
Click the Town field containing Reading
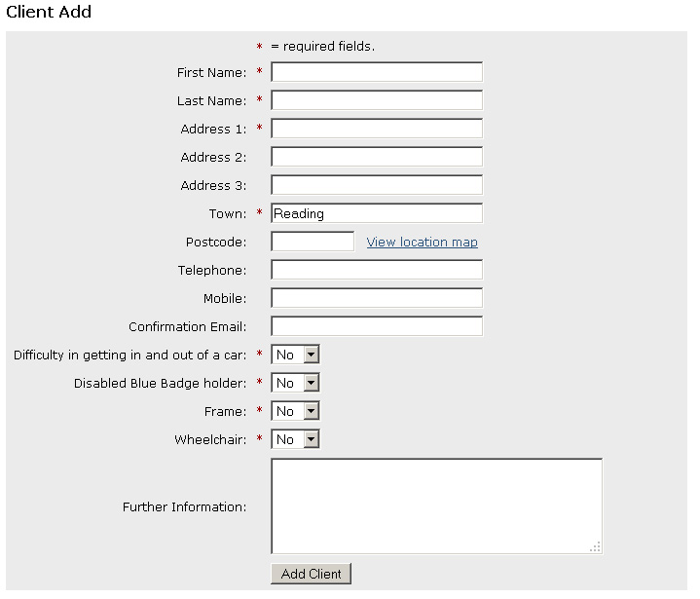tap(377, 213)
